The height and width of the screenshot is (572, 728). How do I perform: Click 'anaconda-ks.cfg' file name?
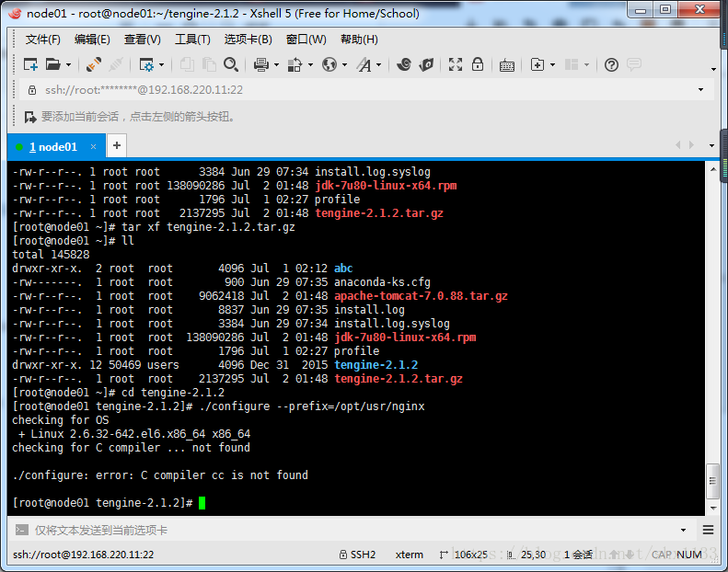[x=382, y=282]
